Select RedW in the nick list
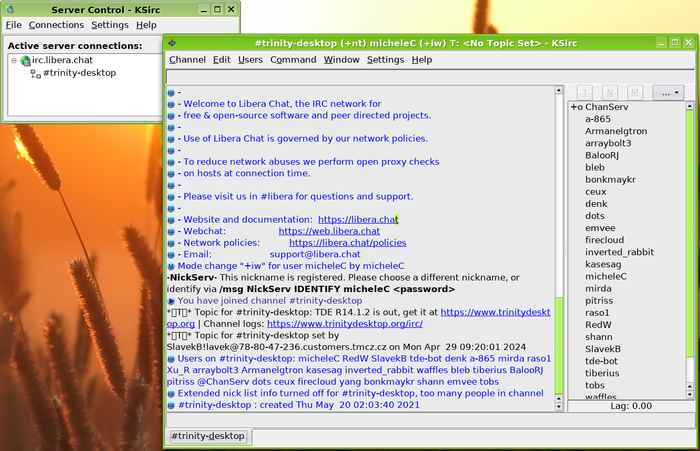Image resolution: width=700 pixels, height=451 pixels. tap(598, 325)
